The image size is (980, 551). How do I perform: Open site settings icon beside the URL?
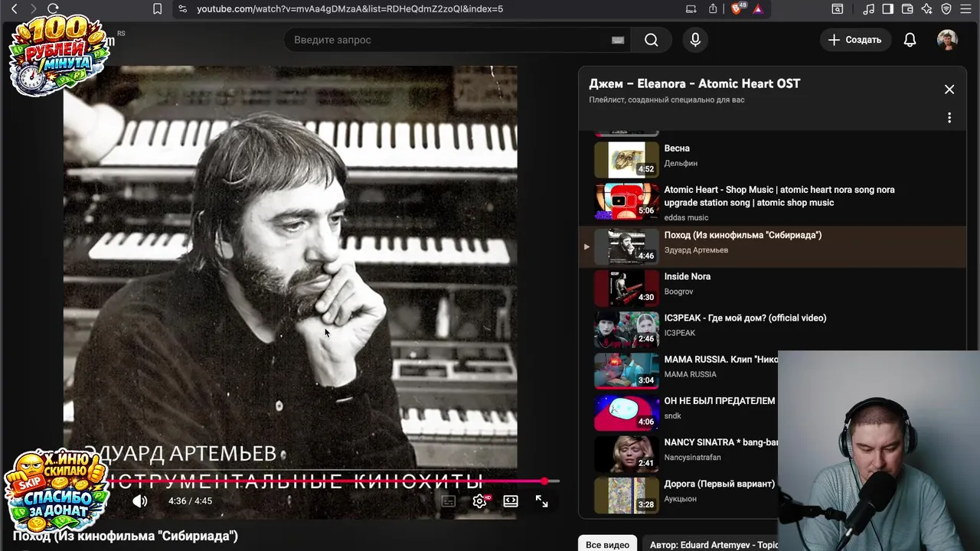(182, 9)
